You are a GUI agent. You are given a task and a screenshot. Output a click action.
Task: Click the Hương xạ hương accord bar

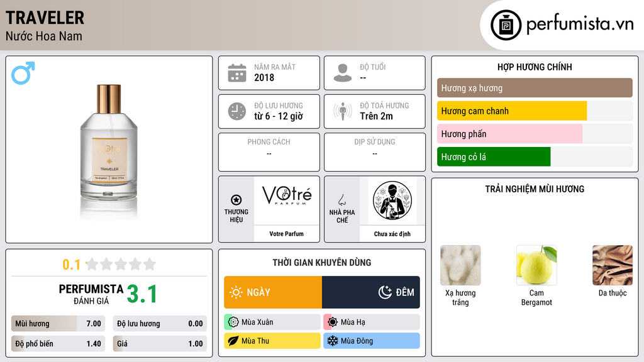(535, 88)
